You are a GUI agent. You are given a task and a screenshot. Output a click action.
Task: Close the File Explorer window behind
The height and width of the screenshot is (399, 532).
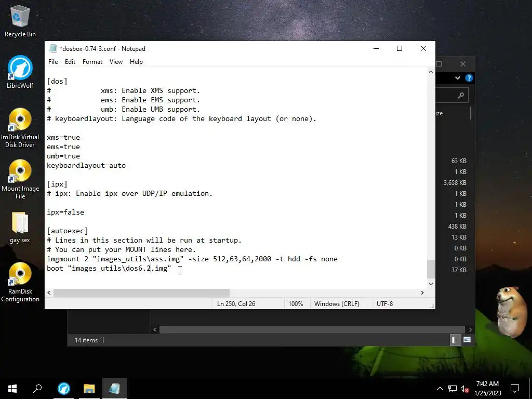coord(463,64)
